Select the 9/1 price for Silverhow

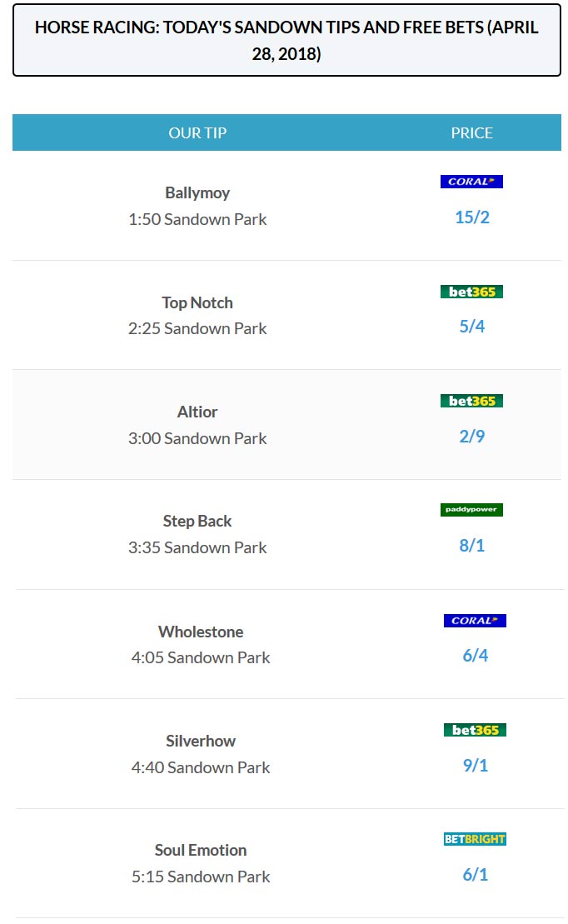(x=476, y=765)
